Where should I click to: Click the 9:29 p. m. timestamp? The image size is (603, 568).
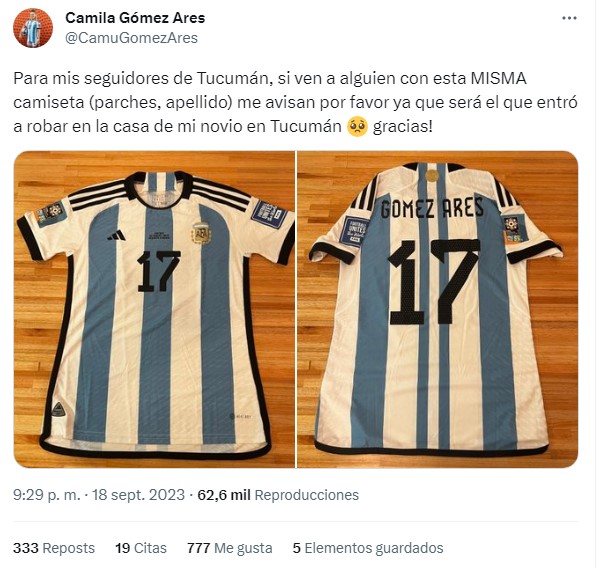pyautogui.click(x=47, y=495)
